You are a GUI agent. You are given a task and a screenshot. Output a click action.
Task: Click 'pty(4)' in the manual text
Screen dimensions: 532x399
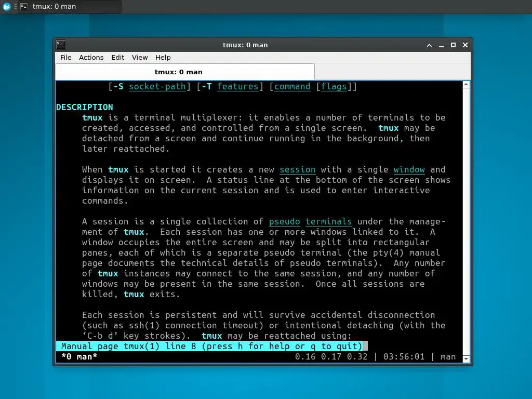click(x=388, y=253)
